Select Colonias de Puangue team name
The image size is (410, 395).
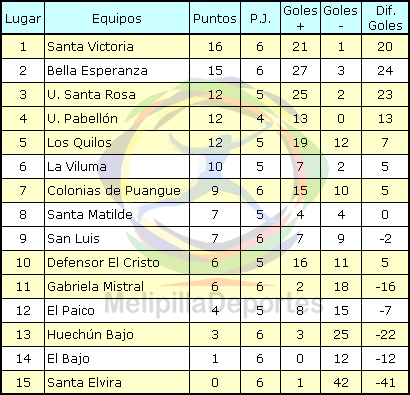point(114,191)
